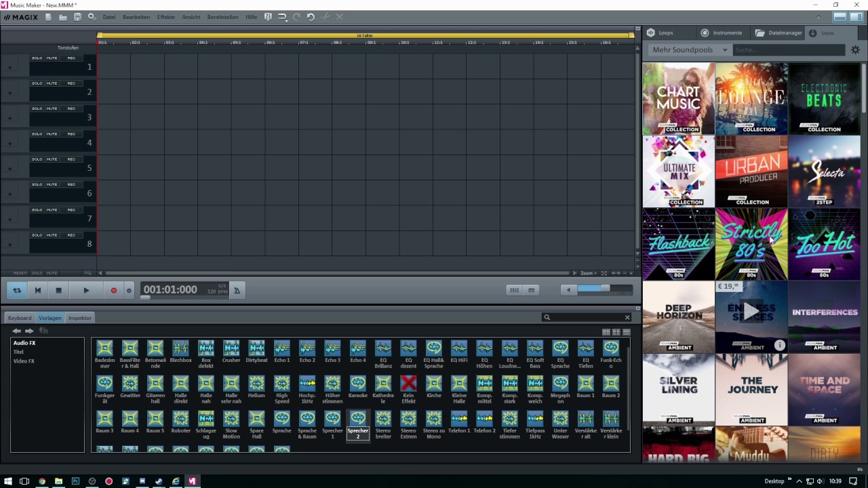Viewport: 868px width, 488px height.
Task: Save the project with the floppy disk icon
Action: (x=77, y=17)
